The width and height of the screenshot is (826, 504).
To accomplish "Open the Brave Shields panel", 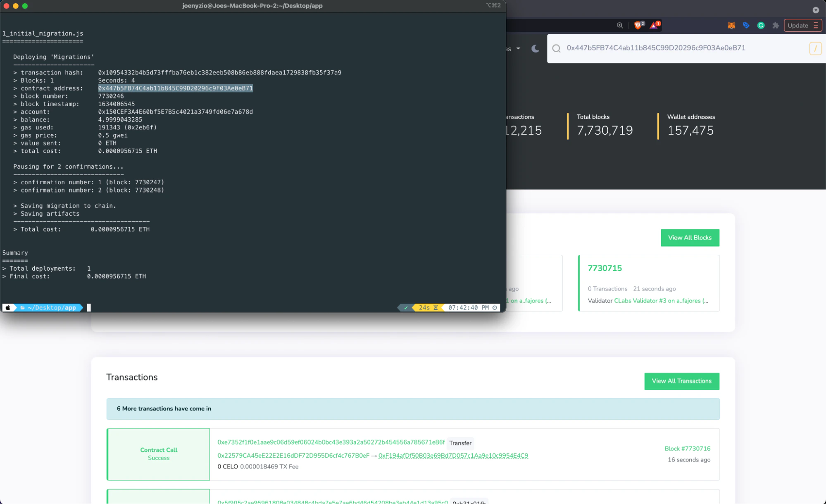I will coord(637,25).
